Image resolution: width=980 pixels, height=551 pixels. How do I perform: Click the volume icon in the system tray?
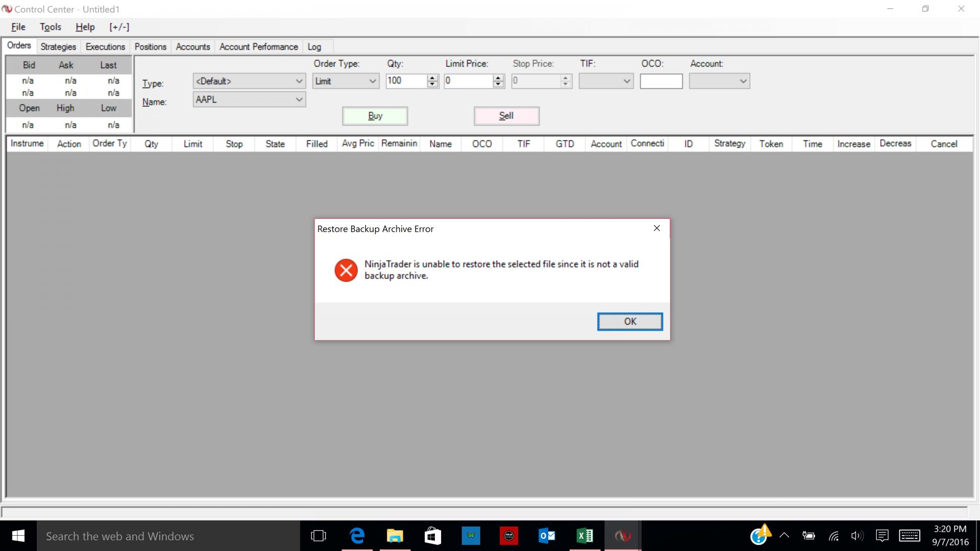(856, 536)
